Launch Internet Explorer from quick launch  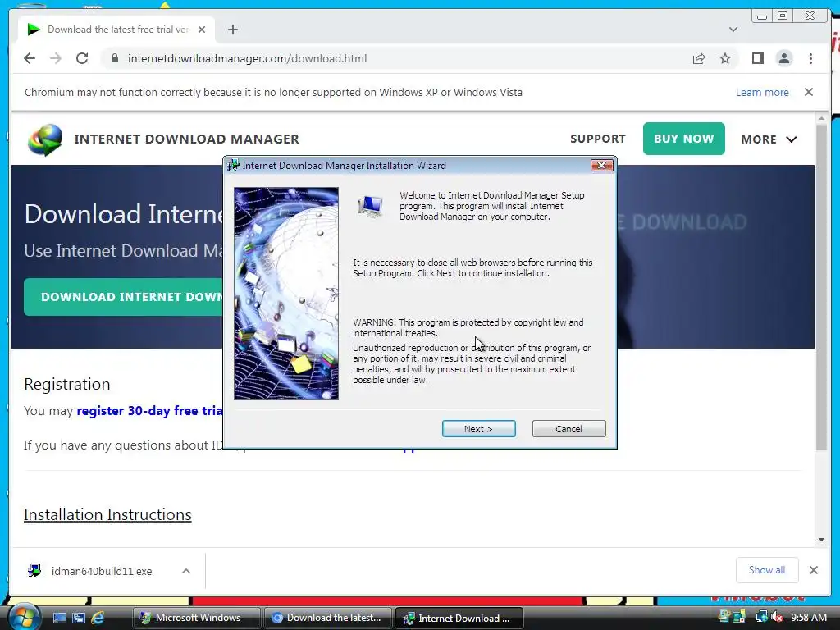tap(98, 618)
